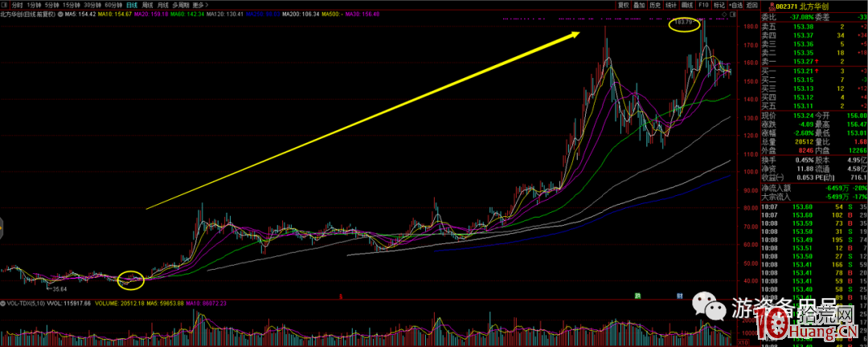Click the 买四 price 153.12

pos(803,97)
